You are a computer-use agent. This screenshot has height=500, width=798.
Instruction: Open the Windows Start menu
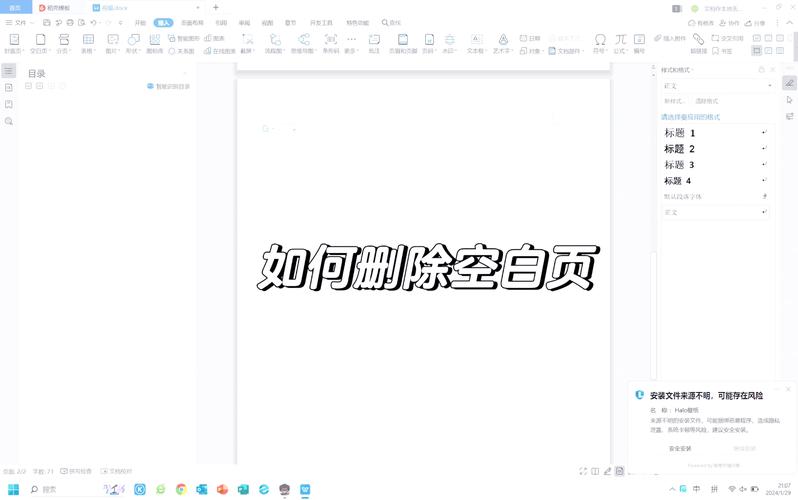(14, 489)
